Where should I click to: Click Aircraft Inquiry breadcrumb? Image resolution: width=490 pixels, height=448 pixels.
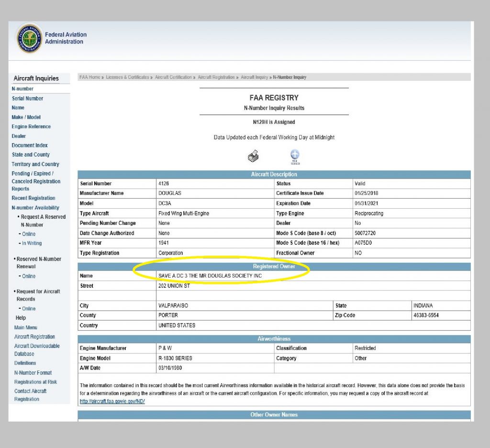click(255, 77)
